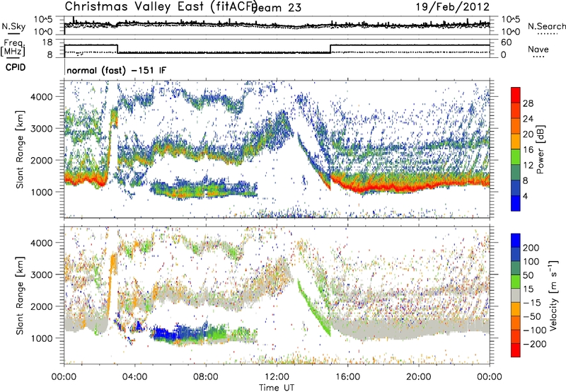Click the '4000' tick of the power panel
566x392 pixels.
42,97
